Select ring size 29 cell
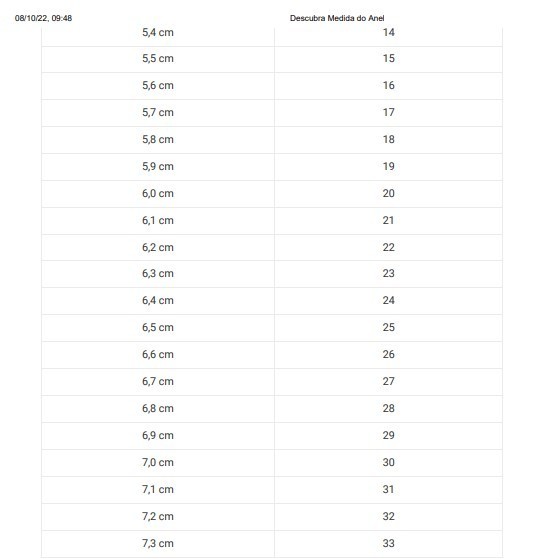The image size is (559, 559). 389,436
